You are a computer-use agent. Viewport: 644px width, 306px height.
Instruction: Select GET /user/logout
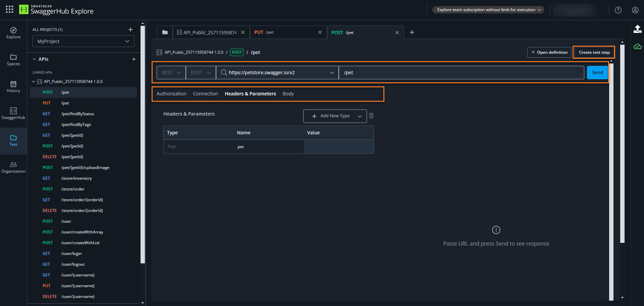pyautogui.click(x=84, y=264)
